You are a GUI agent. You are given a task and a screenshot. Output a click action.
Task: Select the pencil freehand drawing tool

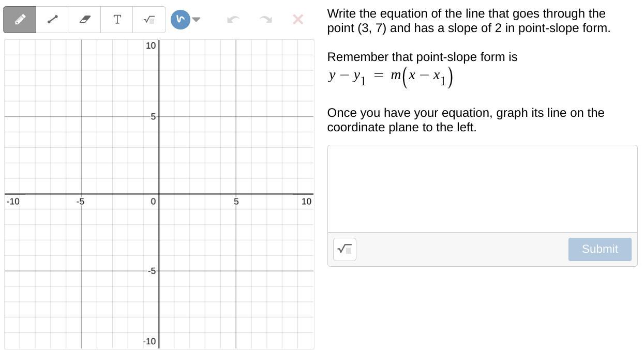coord(20,20)
